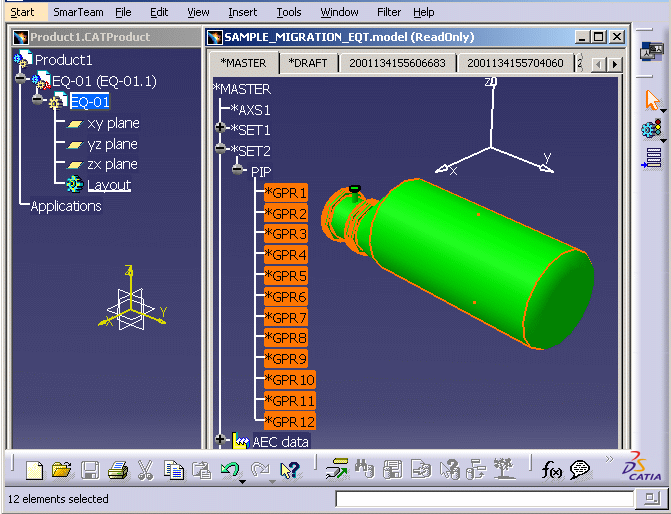671x514 pixels.
Task: Click the CATIA logo icon
Action: tap(642, 466)
